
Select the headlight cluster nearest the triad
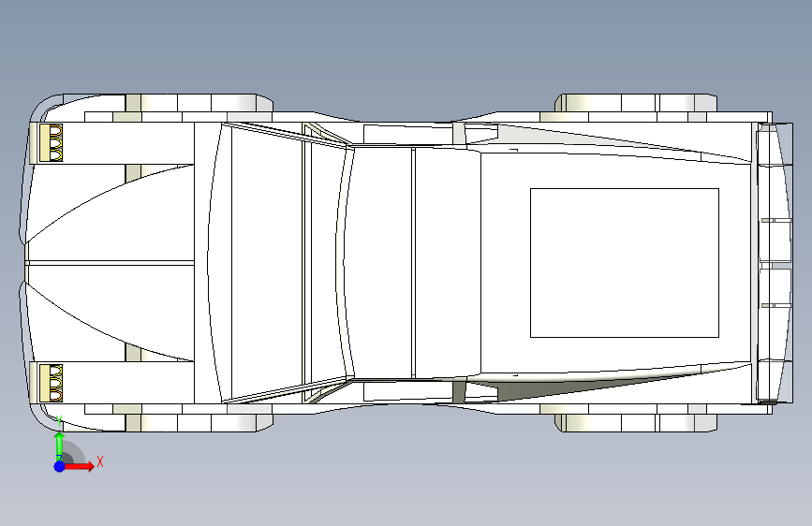tap(52, 383)
